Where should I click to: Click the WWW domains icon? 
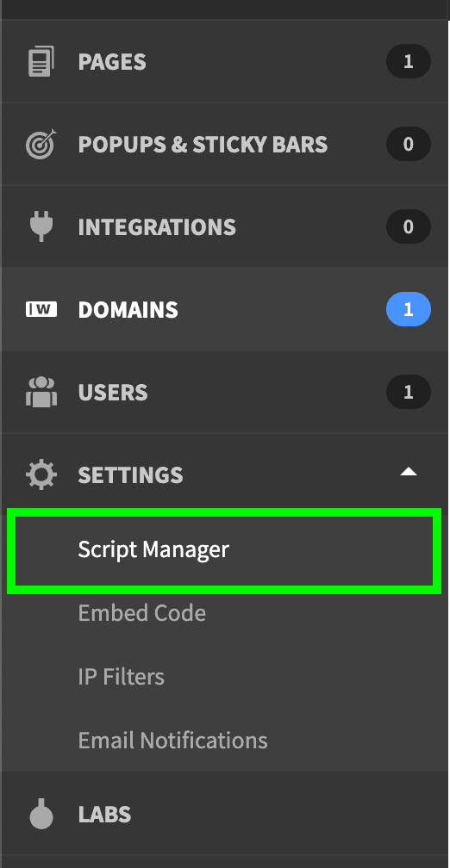pyautogui.click(x=41, y=309)
